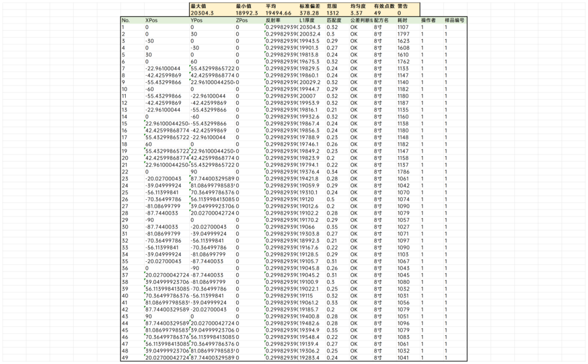The height and width of the screenshot is (364, 588).
Task: Select XPos cell 90 in row 43
Action: pos(167,316)
